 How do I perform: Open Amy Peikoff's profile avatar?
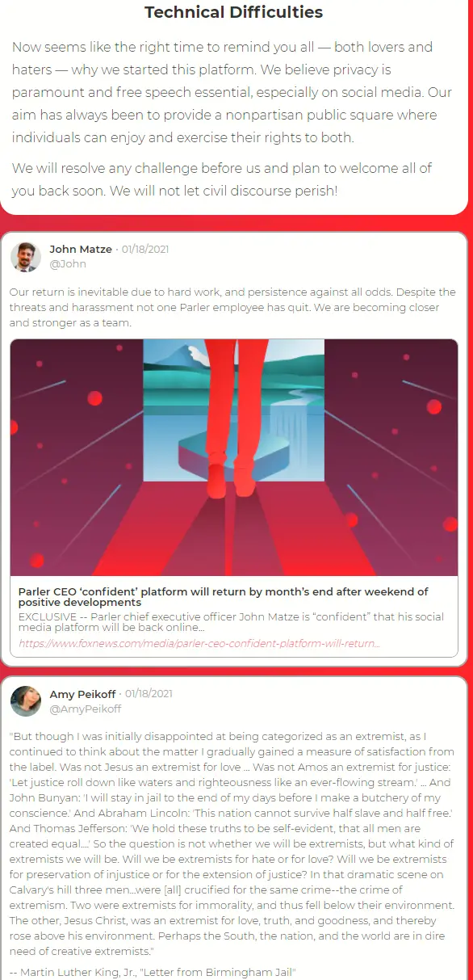click(x=26, y=700)
